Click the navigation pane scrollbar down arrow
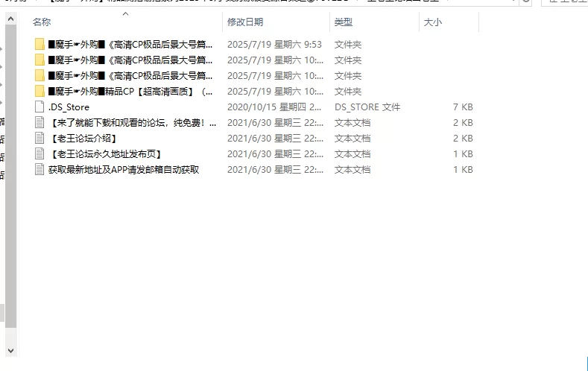This screenshot has height=371, width=588. point(11,351)
